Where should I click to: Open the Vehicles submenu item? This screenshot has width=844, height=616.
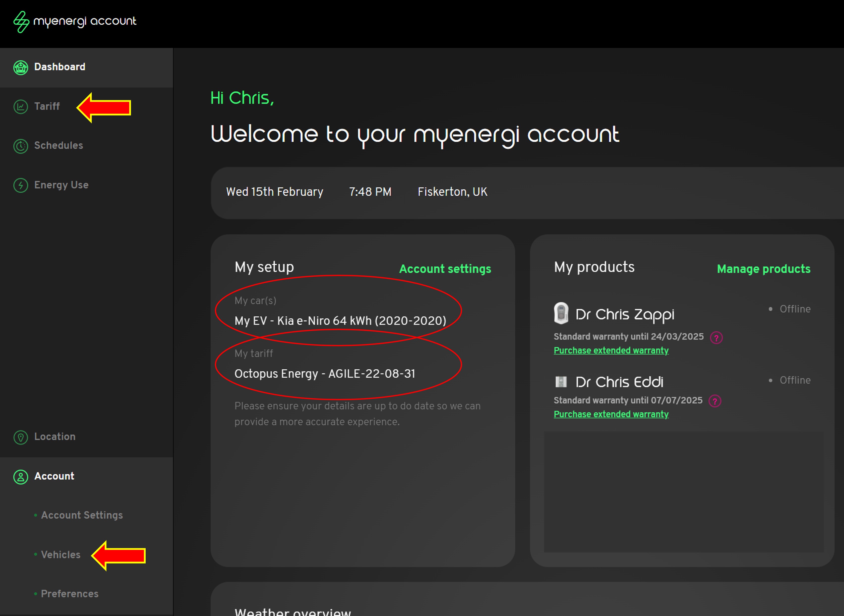click(61, 555)
